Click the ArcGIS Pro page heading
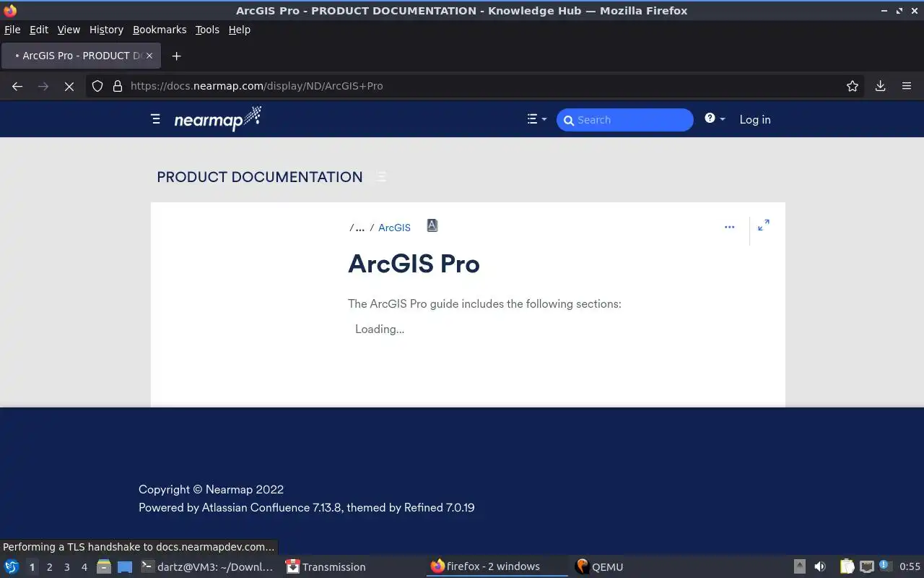The image size is (924, 578). 414,264
